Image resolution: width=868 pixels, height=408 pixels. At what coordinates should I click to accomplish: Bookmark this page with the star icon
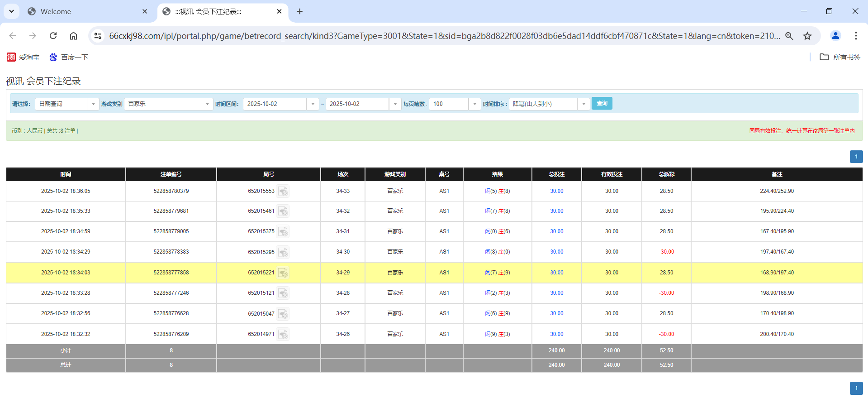pos(808,36)
